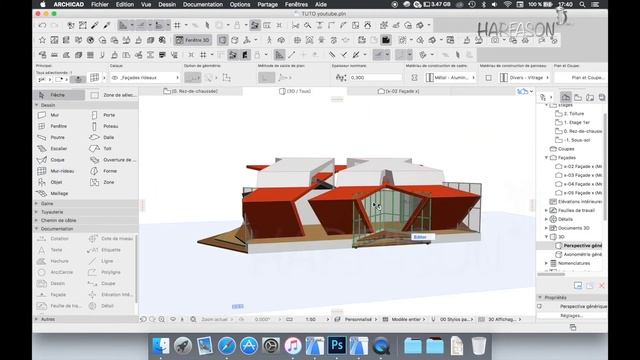Viewport: 640px width, 360px height.
Task: Select the Étiquette label tool
Action: point(111,250)
